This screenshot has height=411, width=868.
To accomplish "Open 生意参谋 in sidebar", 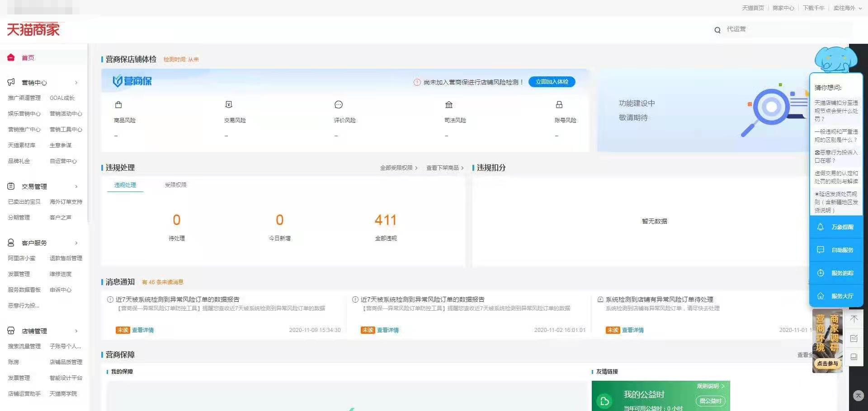I will 61,145.
